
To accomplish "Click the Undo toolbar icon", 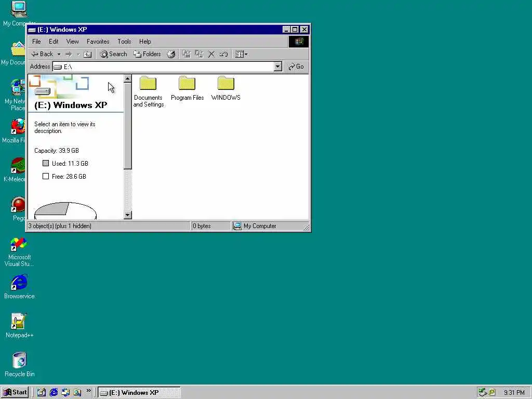I will click(223, 54).
